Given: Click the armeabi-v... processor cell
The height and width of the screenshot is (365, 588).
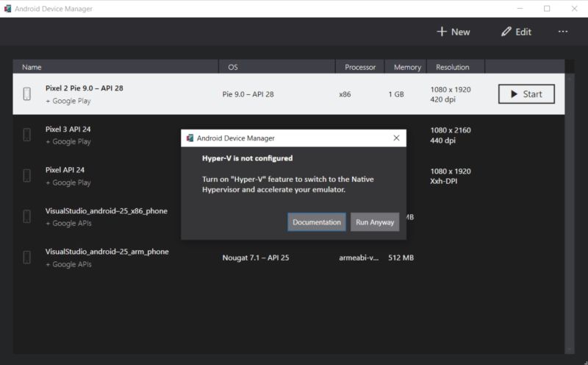Looking at the screenshot, I should (x=359, y=258).
